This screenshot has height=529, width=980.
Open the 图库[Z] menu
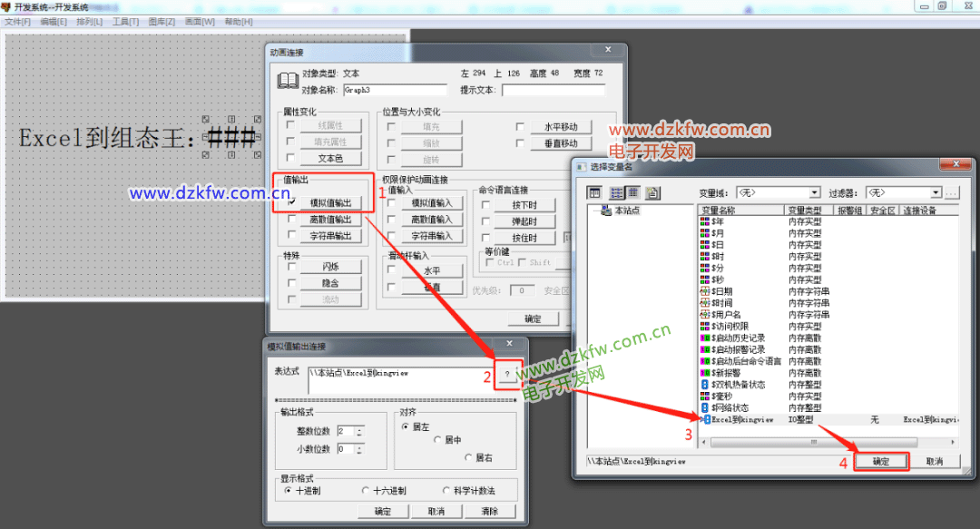[162, 21]
